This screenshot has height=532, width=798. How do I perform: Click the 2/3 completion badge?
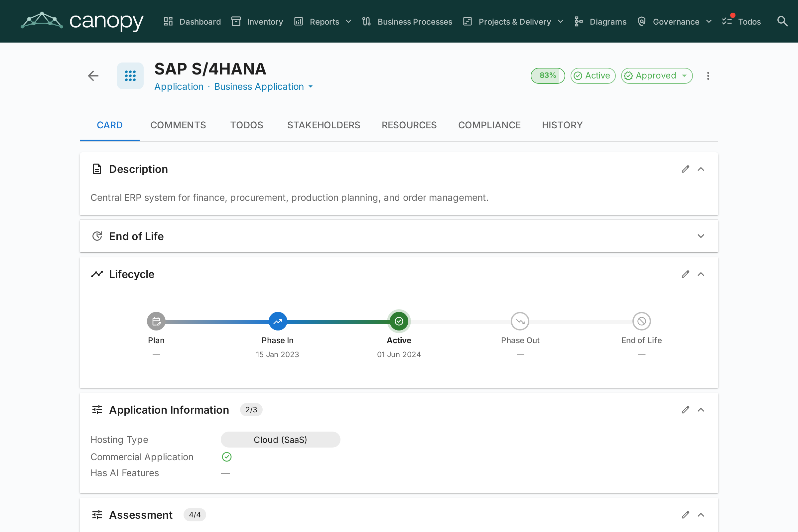pyautogui.click(x=251, y=410)
